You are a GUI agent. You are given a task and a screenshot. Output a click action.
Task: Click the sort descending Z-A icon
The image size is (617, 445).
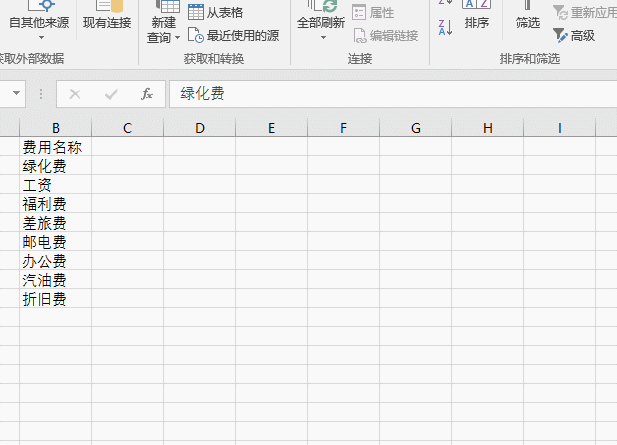click(445, 28)
